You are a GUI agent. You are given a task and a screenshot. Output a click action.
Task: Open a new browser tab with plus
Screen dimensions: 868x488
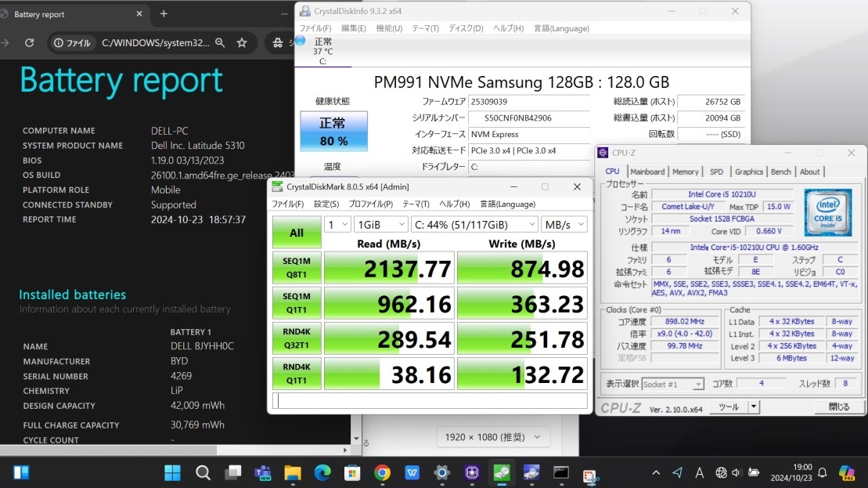(164, 14)
